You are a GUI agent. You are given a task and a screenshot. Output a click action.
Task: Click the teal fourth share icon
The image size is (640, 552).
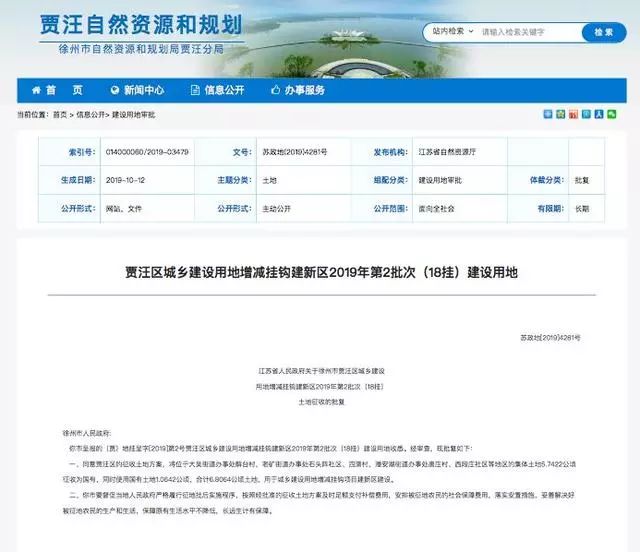coord(586,114)
